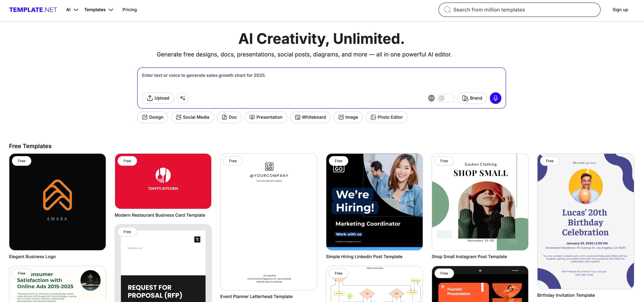Toggle the switch next to the globe
This screenshot has width=644, height=302.
tap(446, 98)
